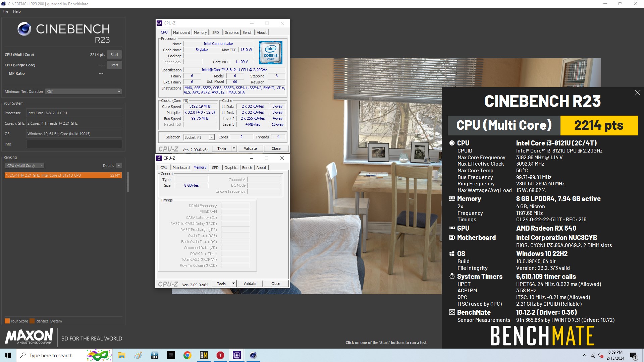The width and height of the screenshot is (644, 362).
Task: Open Mainboard tab in lower CPU-Z
Action: [x=181, y=168]
